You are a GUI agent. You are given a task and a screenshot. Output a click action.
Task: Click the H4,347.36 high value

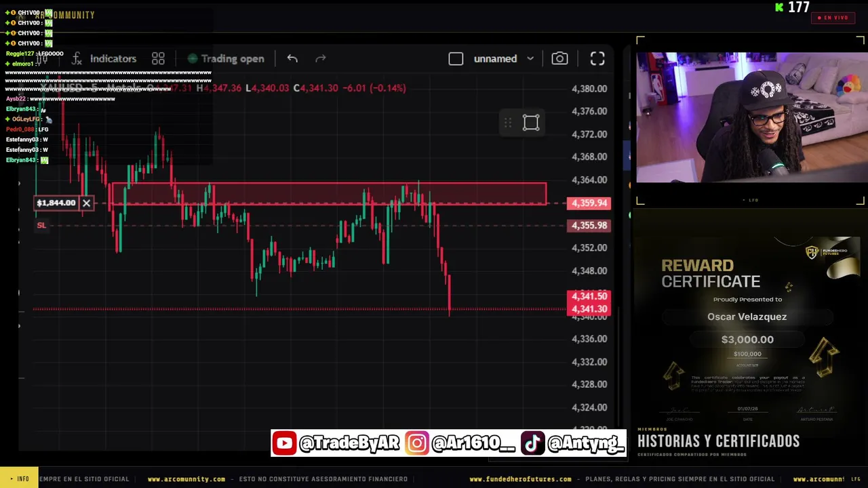tap(218, 88)
